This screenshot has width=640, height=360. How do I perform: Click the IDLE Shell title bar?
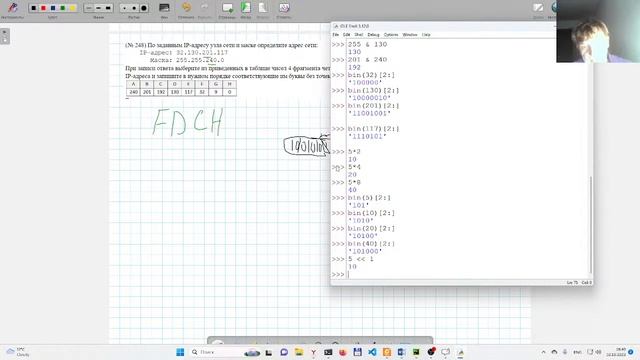443,26
